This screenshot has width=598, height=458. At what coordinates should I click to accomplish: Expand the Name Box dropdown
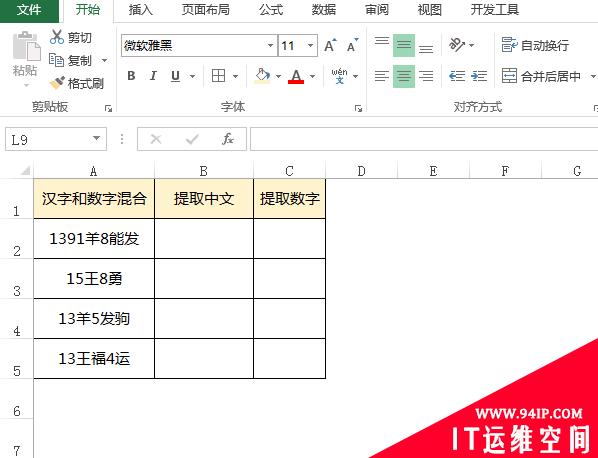pos(96,139)
